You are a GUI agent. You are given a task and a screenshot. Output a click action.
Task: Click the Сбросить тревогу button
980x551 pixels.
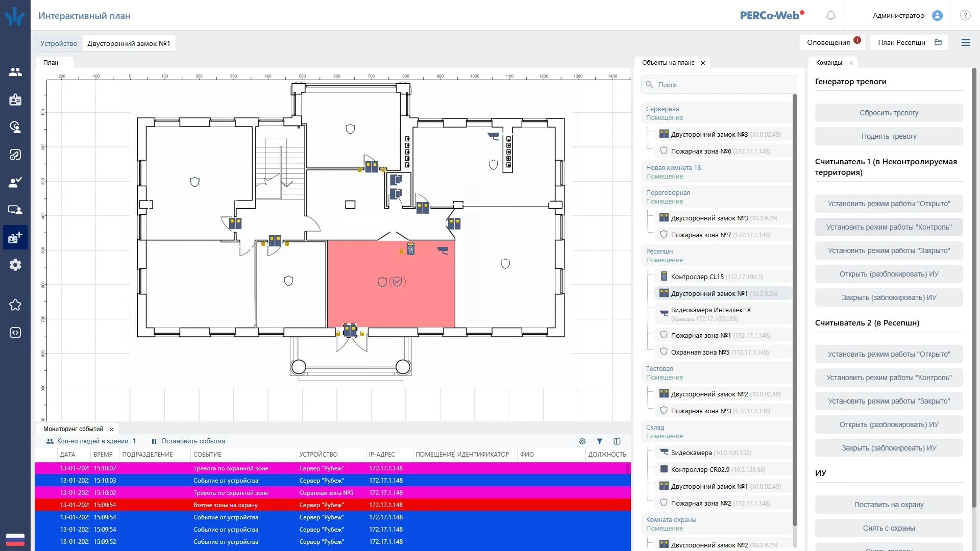pyautogui.click(x=889, y=113)
